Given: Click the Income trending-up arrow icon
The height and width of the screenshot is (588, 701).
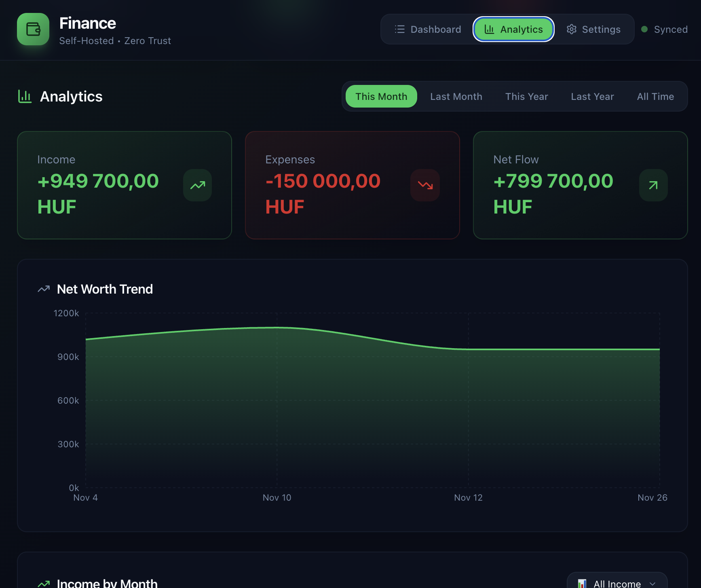Looking at the screenshot, I should pos(197,185).
